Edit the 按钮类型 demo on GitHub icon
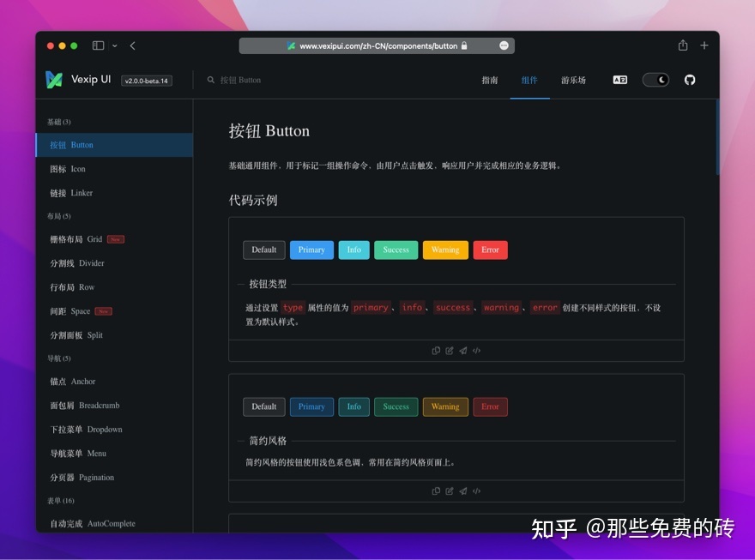This screenshot has height=560, width=755. point(450,351)
